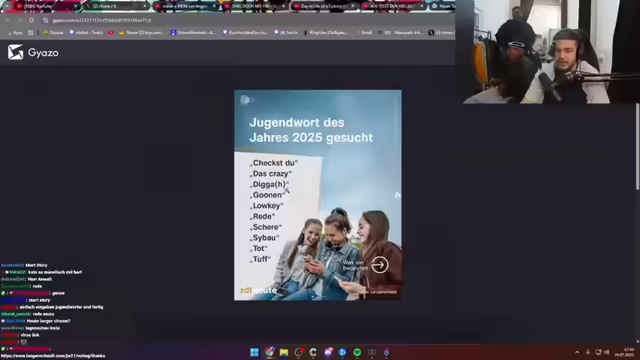Image resolution: width=640 pixels, height=360 pixels.
Task: Go back using the browser back arrow
Action: [7, 20]
